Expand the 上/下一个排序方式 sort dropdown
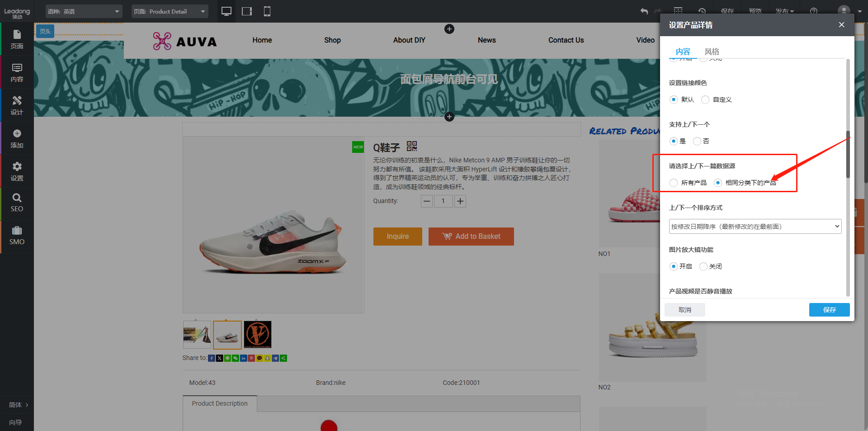 pos(755,227)
